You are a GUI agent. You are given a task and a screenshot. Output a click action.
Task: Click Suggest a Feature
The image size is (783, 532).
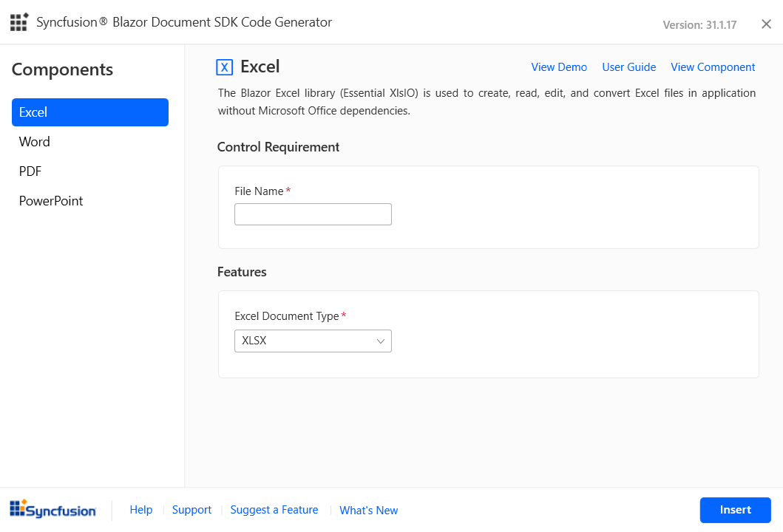click(274, 510)
